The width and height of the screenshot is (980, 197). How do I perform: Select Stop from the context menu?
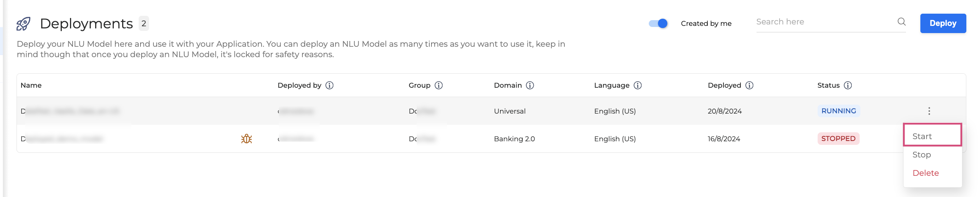pyautogui.click(x=921, y=155)
